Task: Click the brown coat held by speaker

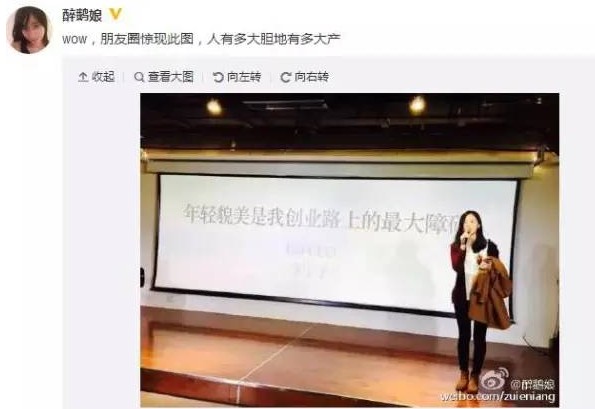Action: pos(490,294)
